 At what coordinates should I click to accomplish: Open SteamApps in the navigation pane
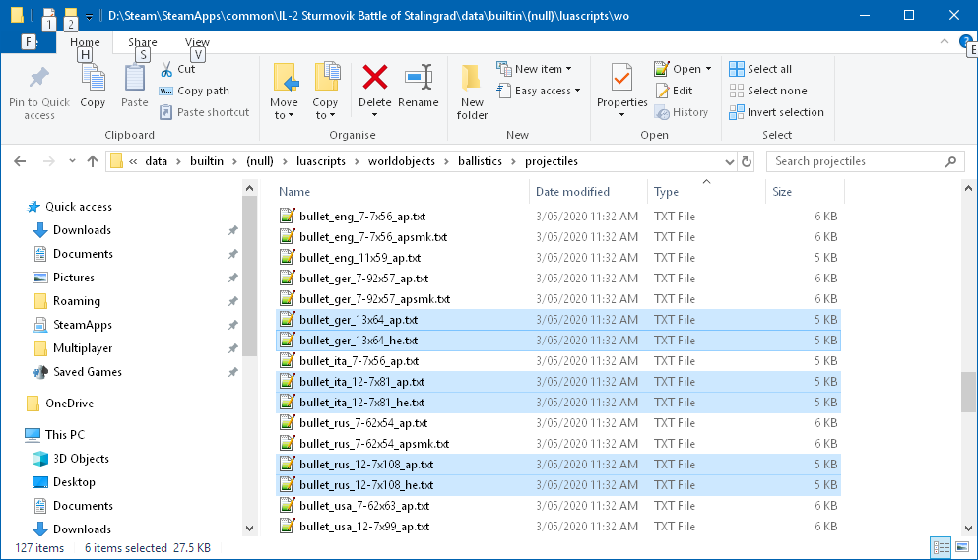(x=83, y=325)
